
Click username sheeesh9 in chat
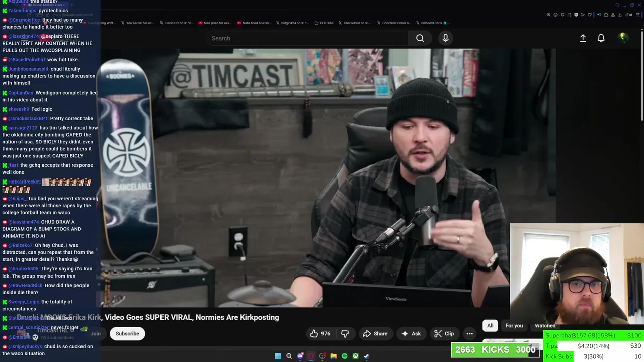pos(19,109)
